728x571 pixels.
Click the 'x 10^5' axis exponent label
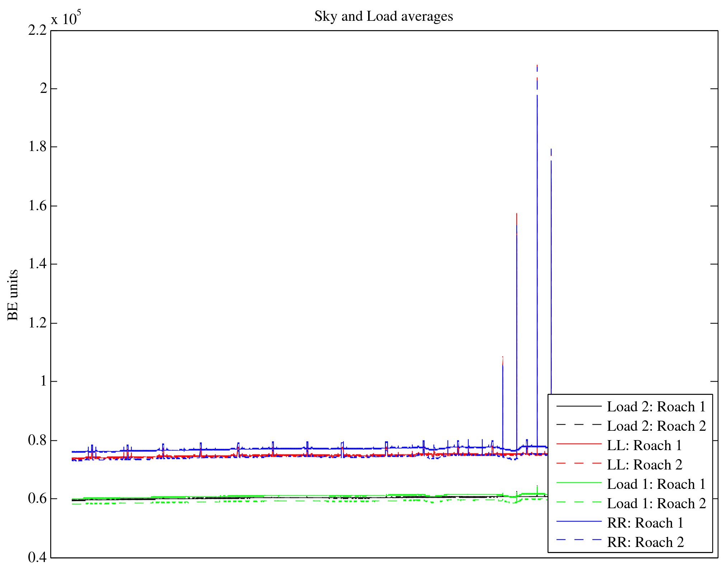66,18
